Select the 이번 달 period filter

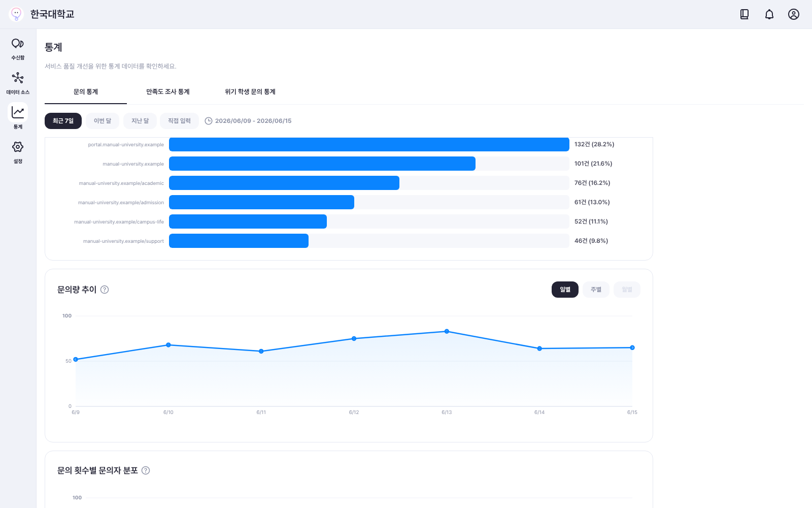103,121
